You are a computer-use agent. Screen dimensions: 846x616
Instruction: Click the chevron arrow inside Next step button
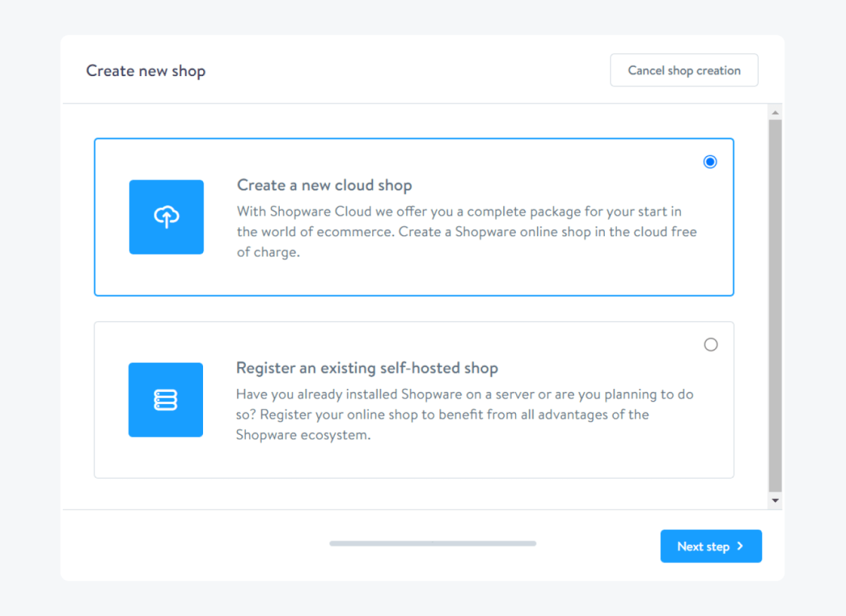click(x=739, y=546)
